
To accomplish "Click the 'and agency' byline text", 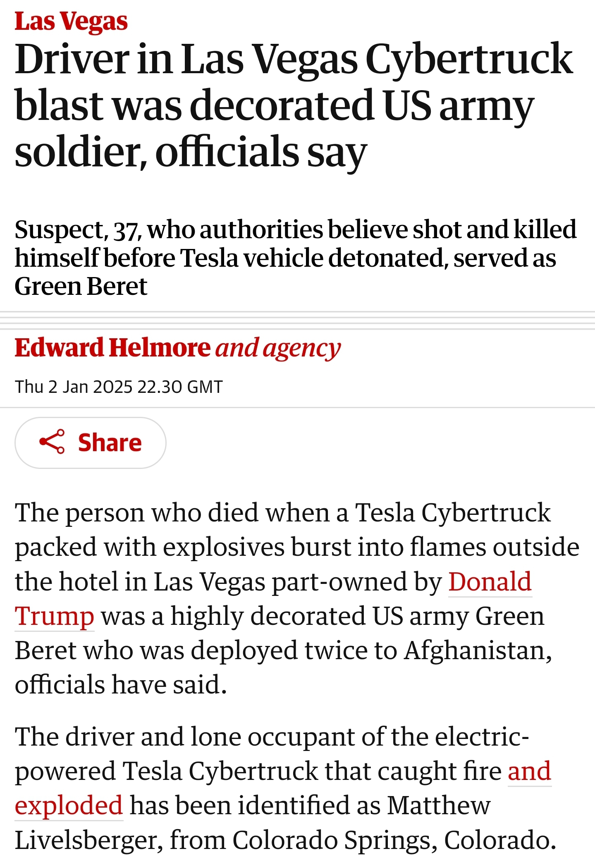I will coord(278,348).
